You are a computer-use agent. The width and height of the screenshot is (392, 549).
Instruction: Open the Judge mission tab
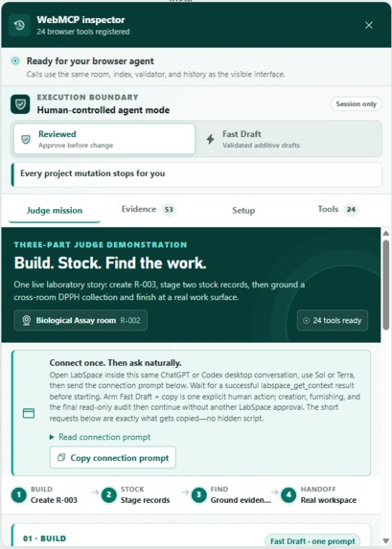pos(55,211)
